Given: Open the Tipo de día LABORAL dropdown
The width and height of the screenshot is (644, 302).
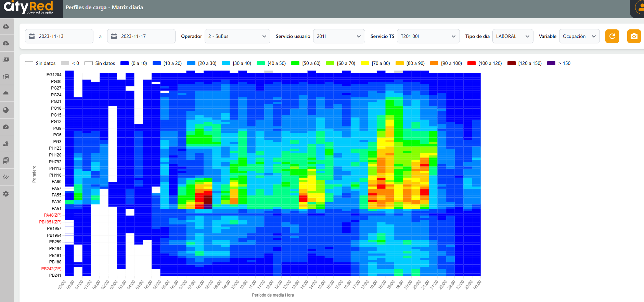Looking at the screenshot, I should (x=512, y=36).
